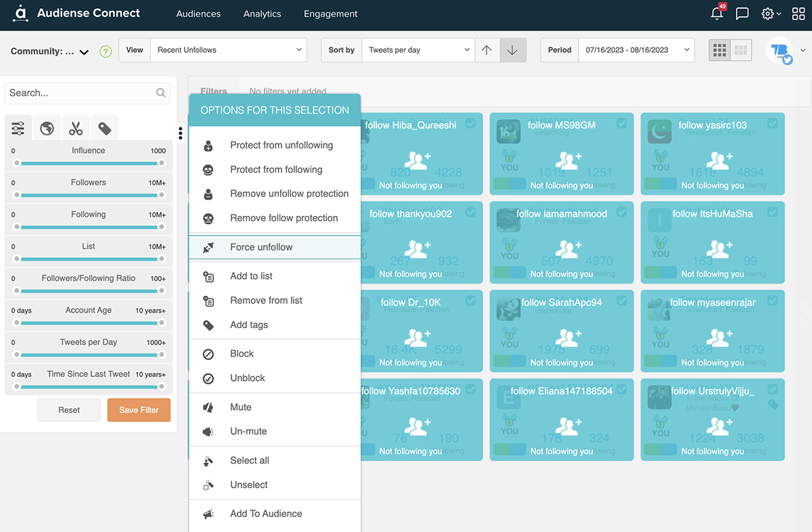Viewport: 812px width, 532px height.
Task: Click the Audiense Connect logo
Action: tap(76, 13)
